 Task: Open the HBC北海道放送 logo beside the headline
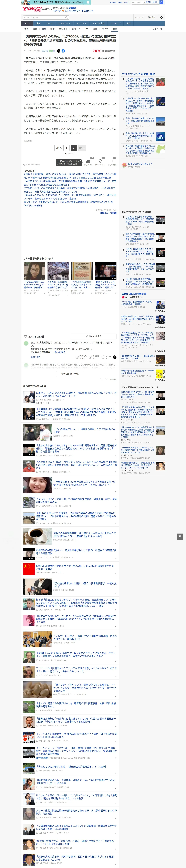click(x=104, y=51)
